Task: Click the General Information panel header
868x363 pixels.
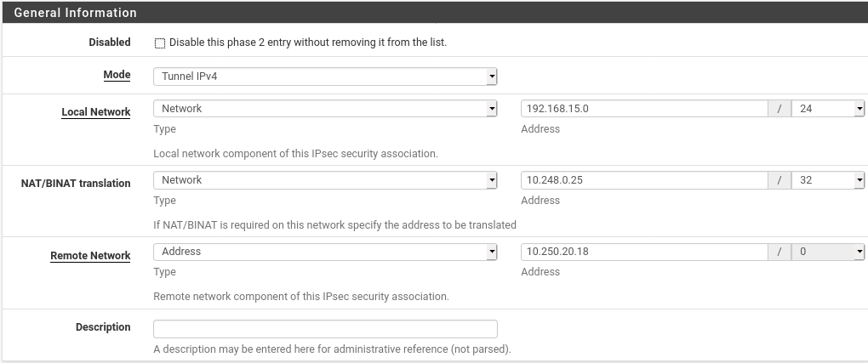Action: (x=75, y=13)
